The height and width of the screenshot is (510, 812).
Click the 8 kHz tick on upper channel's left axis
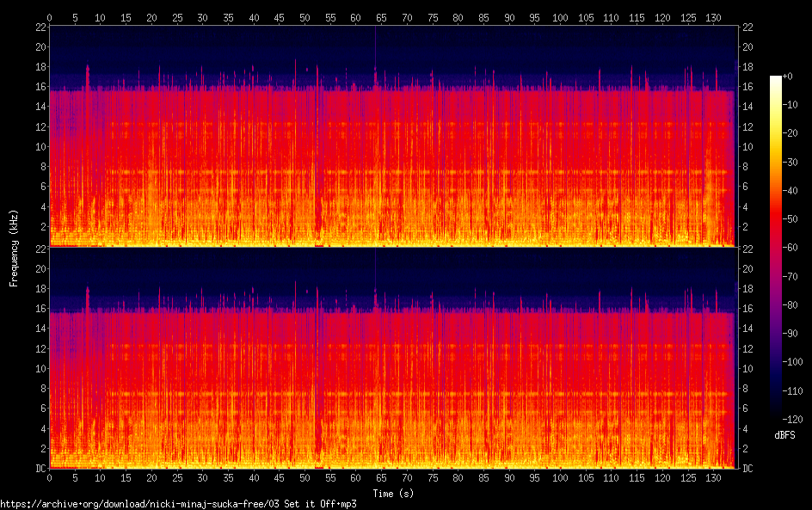click(40, 166)
